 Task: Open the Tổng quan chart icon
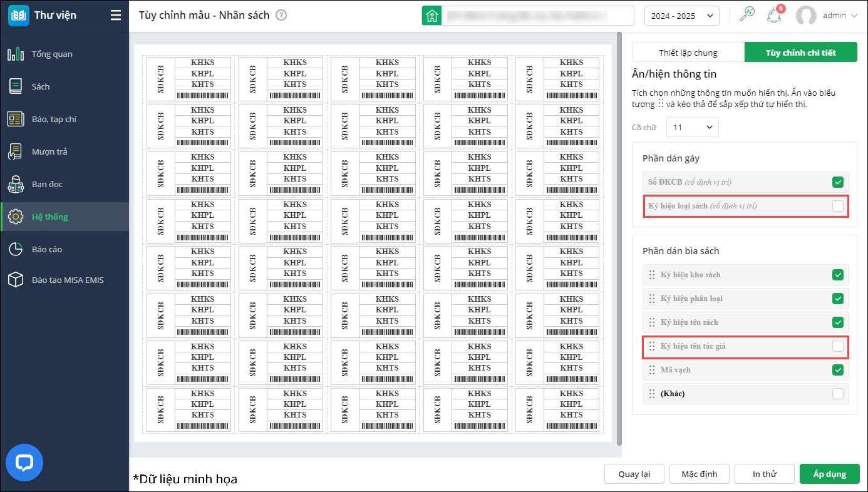[16, 54]
